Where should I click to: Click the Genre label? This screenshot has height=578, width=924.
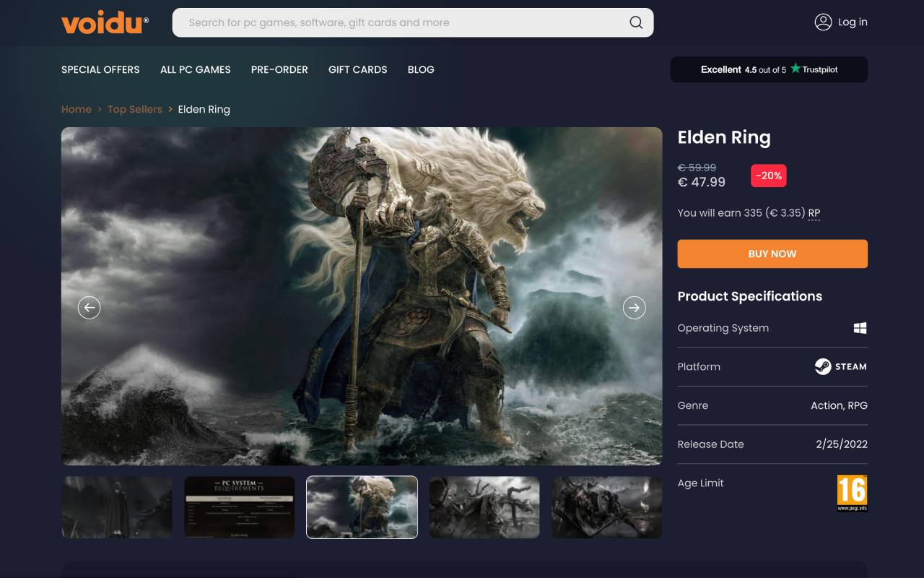click(693, 405)
